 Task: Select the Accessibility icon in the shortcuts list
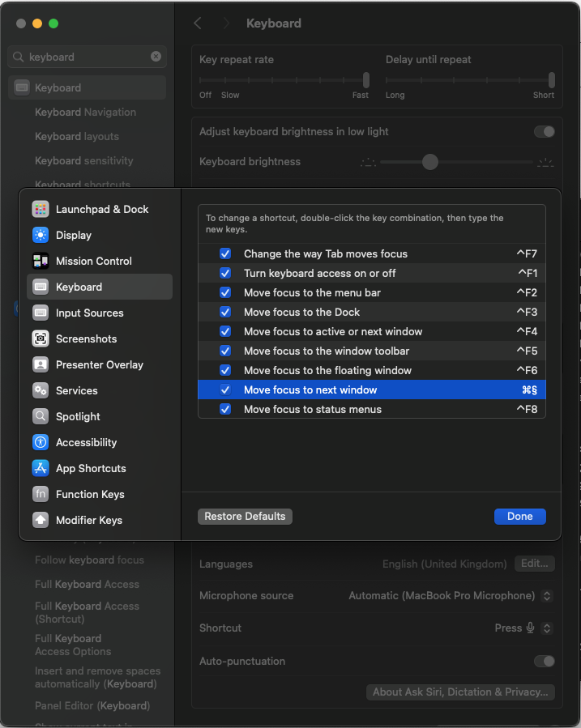[40, 442]
